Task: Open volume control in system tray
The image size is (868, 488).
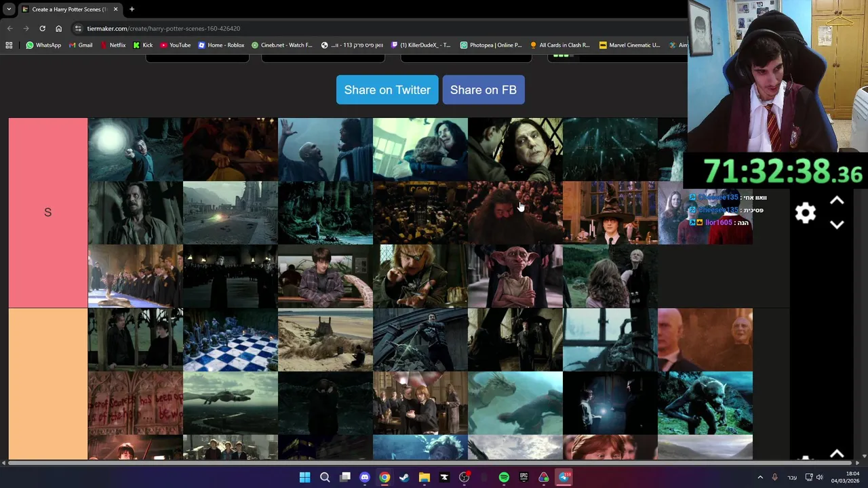Action: coord(820,477)
